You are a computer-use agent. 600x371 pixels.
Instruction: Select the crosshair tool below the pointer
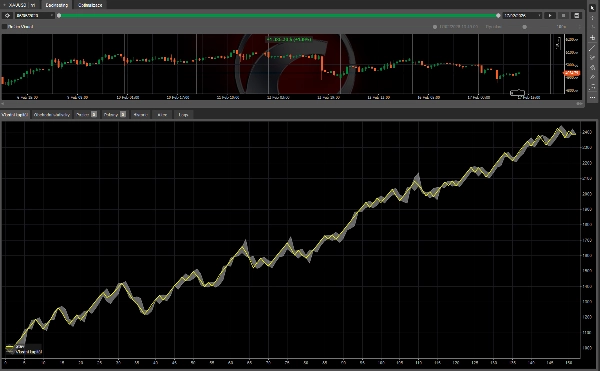pos(592,18)
